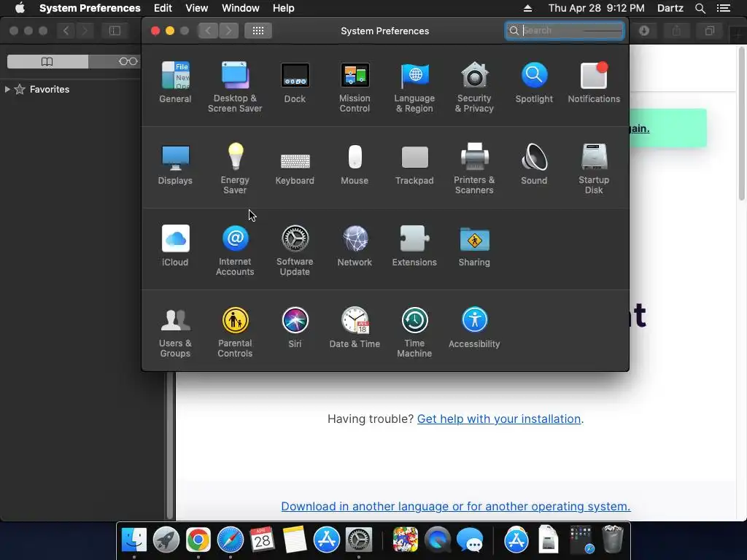Open Internet Accounts preferences
The height and width of the screenshot is (560, 747).
pyautogui.click(x=235, y=251)
